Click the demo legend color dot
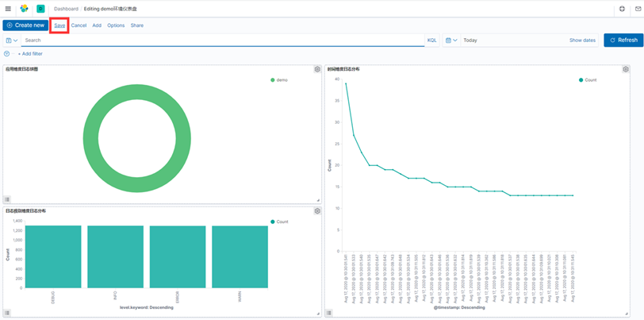Viewport: 644px width, 320px height. (272, 80)
